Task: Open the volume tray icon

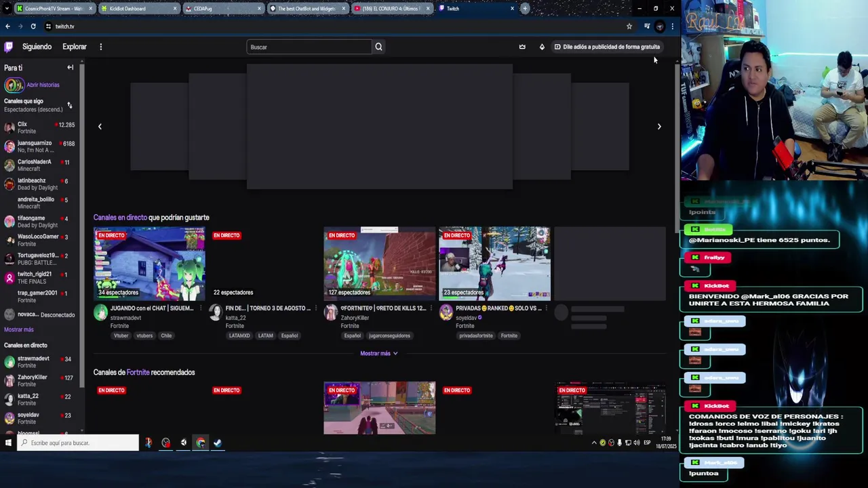Action: point(636,443)
